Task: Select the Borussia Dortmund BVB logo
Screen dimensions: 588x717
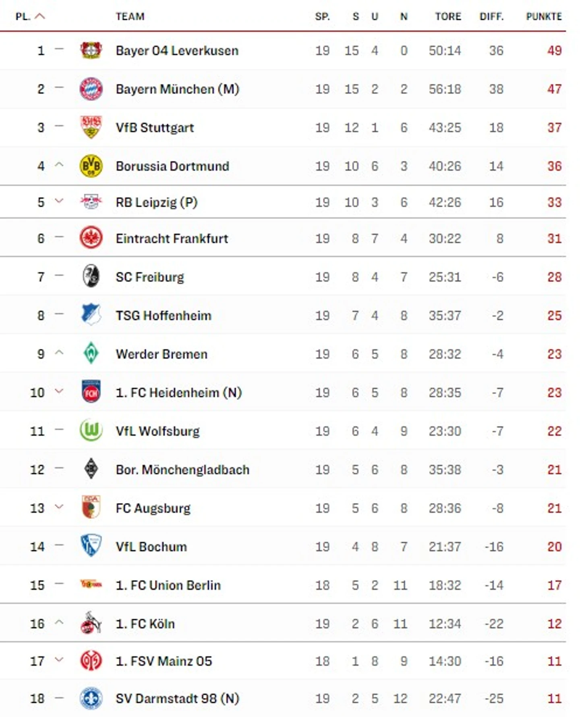Action: (x=91, y=166)
